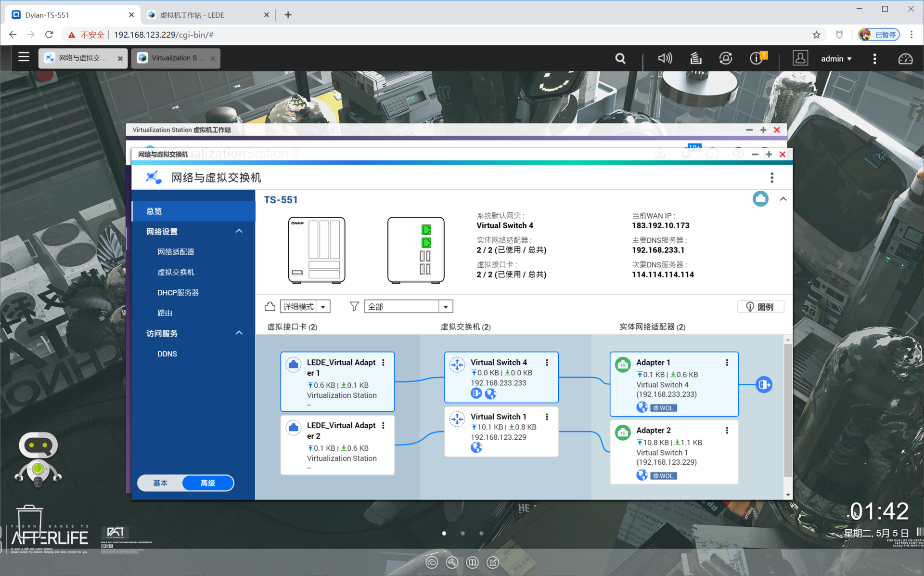
Task: Open the QTS main menu hamburger icon
Action: coord(24,57)
